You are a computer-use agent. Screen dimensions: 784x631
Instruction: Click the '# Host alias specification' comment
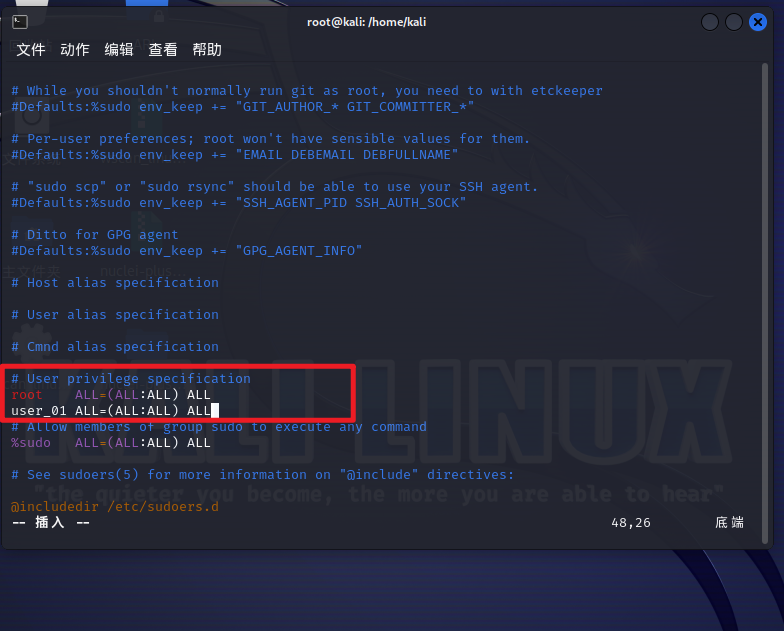pyautogui.click(x=115, y=282)
